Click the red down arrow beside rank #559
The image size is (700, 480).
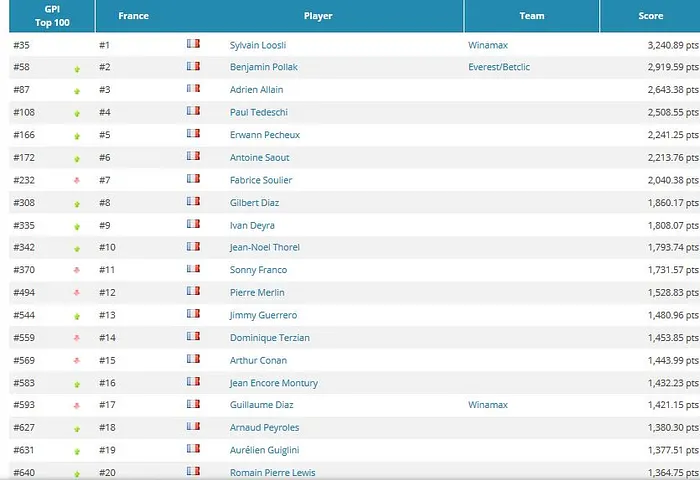coord(77,338)
